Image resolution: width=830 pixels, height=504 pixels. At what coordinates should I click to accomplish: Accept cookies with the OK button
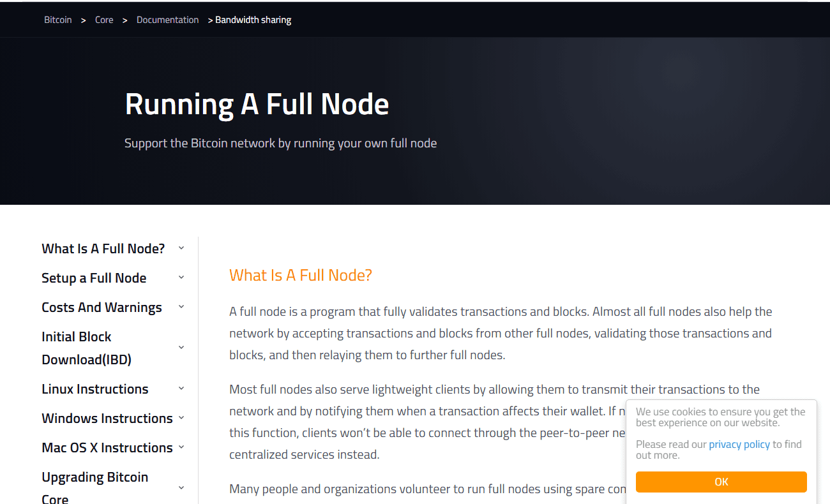pos(721,482)
